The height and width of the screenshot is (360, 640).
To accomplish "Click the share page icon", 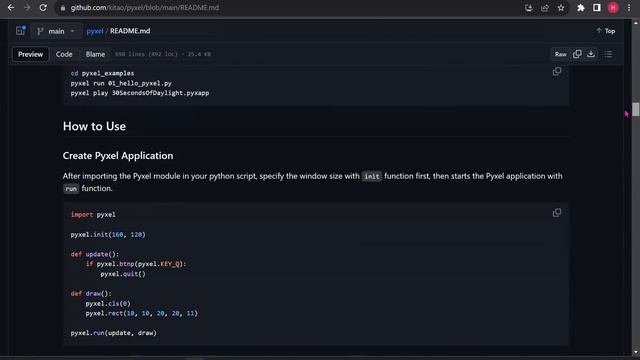I will [545, 8].
